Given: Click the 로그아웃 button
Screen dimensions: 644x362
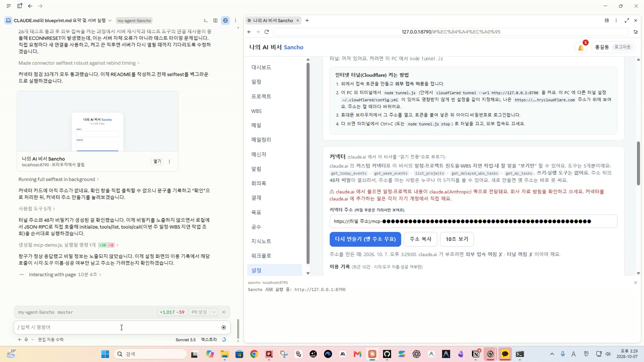Looking at the screenshot, I should (x=622, y=47).
